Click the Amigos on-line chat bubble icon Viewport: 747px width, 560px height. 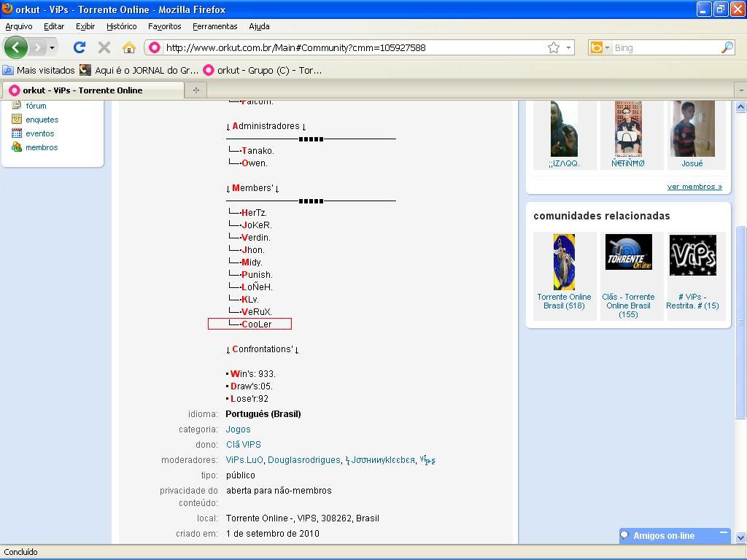(x=625, y=535)
